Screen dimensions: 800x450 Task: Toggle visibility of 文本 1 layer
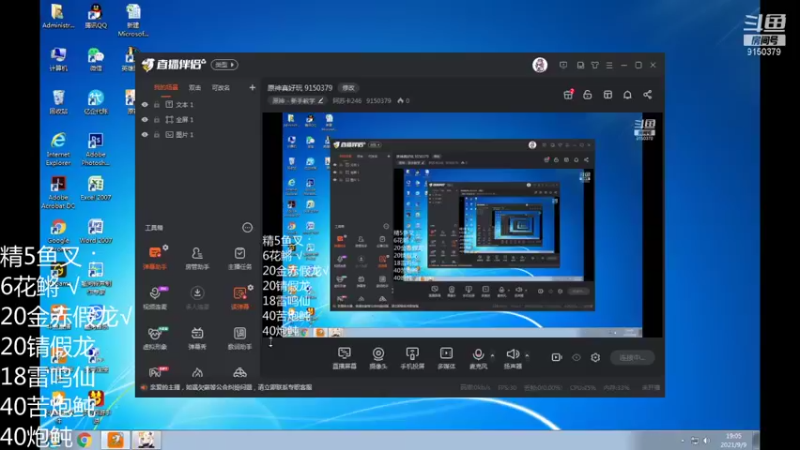(145, 105)
